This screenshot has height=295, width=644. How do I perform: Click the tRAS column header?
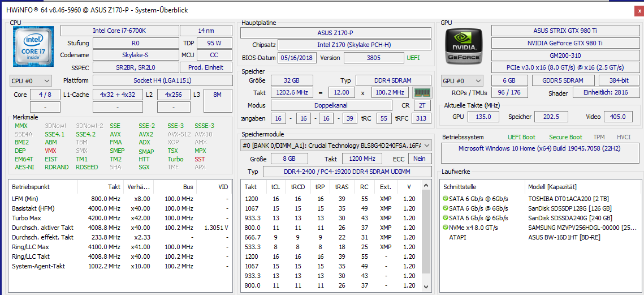342,187
